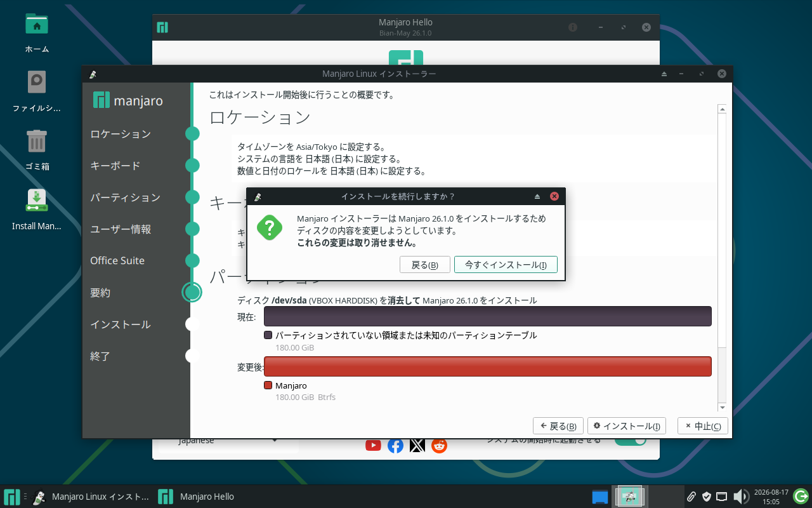Click the red 変更後 partition bar
This screenshot has height=508, width=812.
(x=487, y=366)
